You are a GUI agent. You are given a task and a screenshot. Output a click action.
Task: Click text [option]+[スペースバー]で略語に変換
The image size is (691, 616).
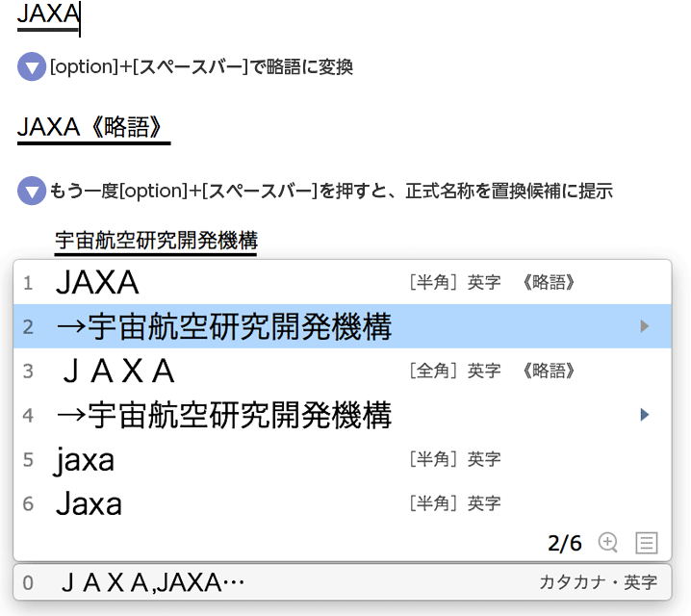(x=201, y=67)
